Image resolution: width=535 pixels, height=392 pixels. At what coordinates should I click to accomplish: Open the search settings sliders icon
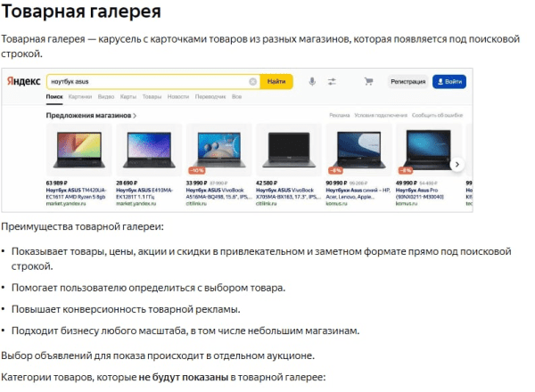click(332, 81)
